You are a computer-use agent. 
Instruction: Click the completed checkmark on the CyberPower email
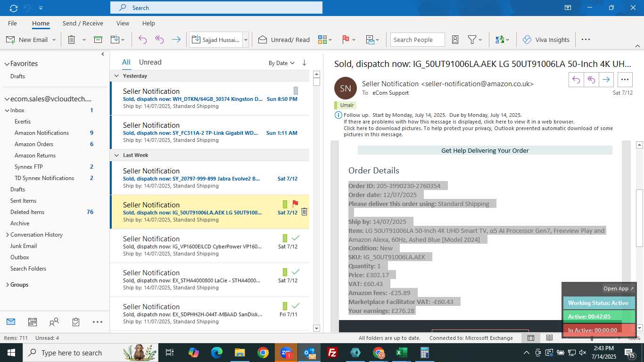296,238
